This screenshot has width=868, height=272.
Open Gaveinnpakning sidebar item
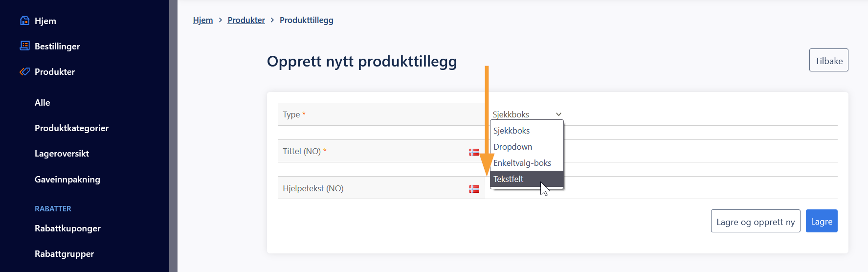click(x=67, y=180)
